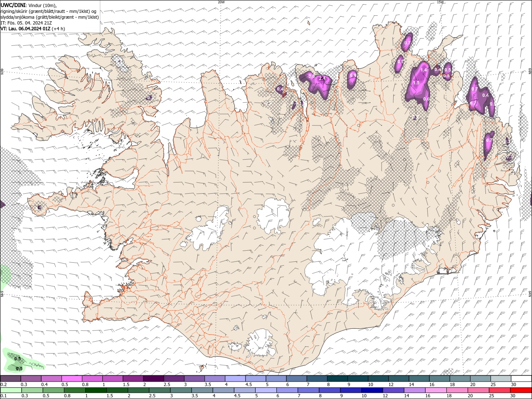Click the red-pink 25 swatch in the rain legend row

(499, 390)
